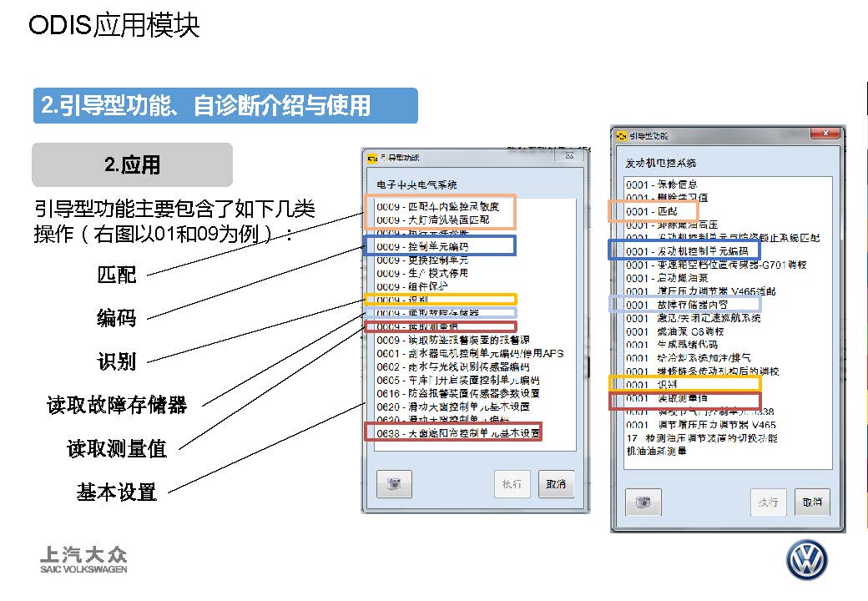
Task: Close the 电子中央电气系统 guided functions dialog
Action: [569, 156]
